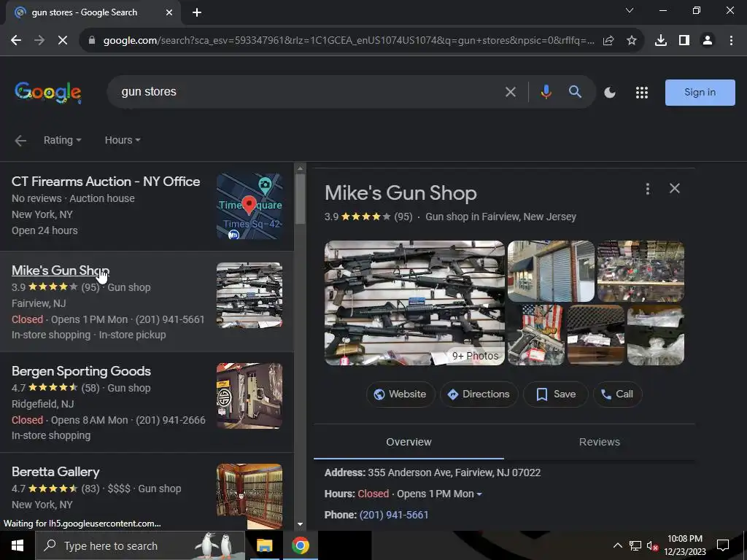Click the browser forward arrow

(39, 41)
